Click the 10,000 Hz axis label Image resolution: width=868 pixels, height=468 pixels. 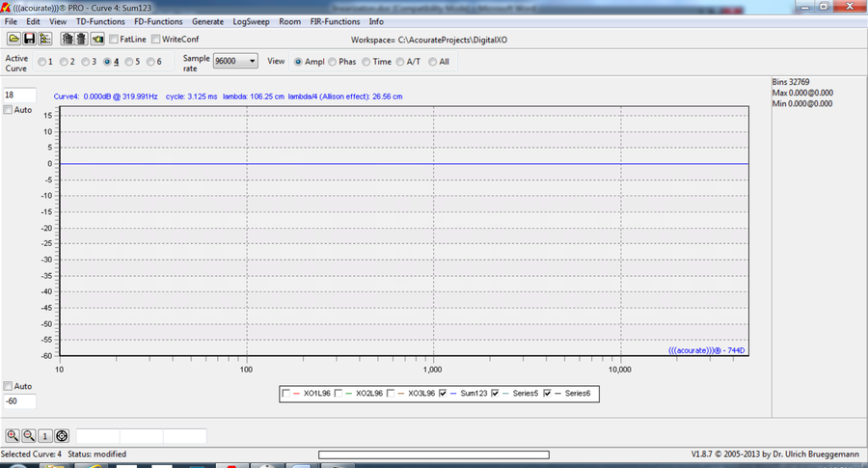tap(620, 370)
